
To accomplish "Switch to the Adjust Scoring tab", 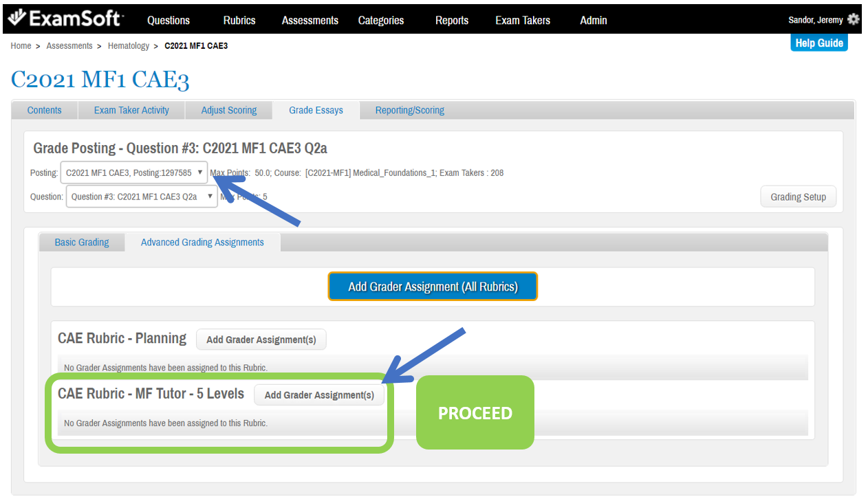I will pos(229,110).
